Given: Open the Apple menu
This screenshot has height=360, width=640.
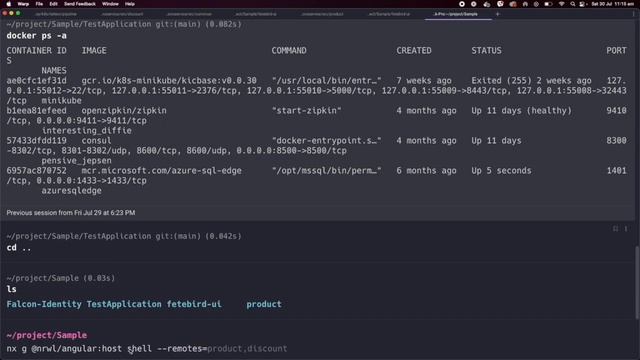Looking at the screenshot, I should 9,4.
